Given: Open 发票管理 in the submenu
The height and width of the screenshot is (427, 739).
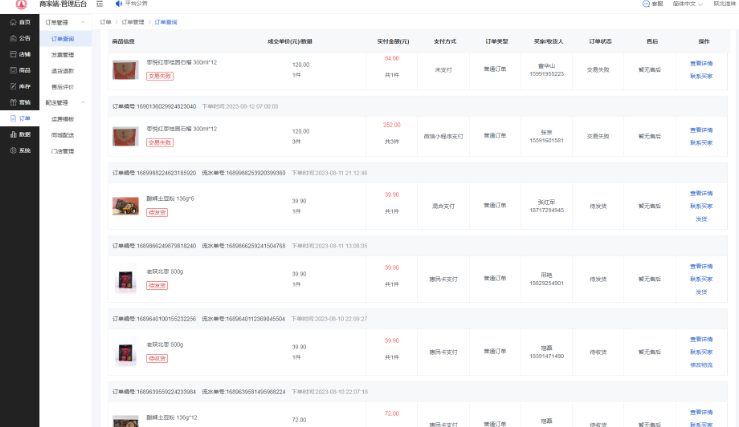Looking at the screenshot, I should (63, 55).
